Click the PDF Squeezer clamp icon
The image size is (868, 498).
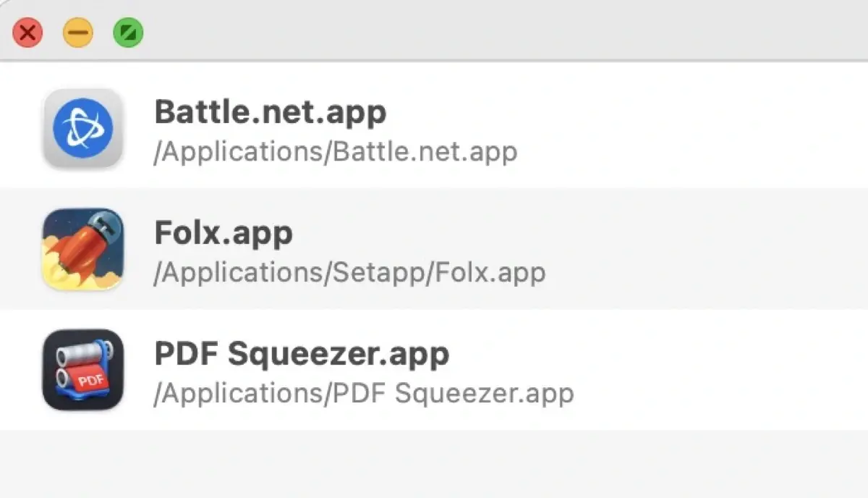(82, 369)
